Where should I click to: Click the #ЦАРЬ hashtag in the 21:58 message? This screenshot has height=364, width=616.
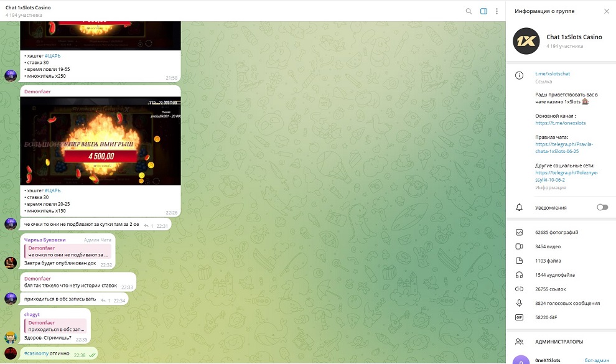(53, 56)
